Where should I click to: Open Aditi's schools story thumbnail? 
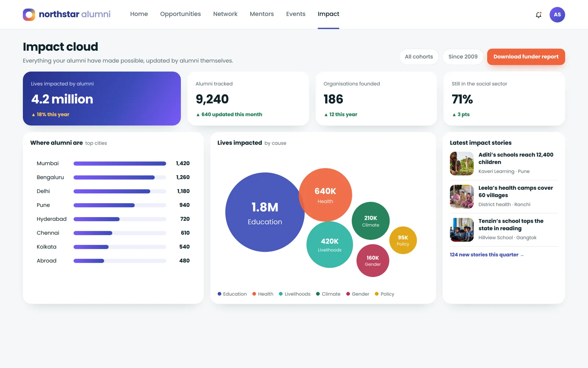[462, 163]
